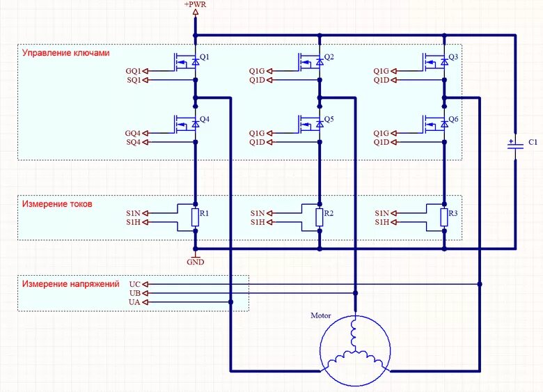
Task: Click the SQ1 port arrow
Action: coord(145,80)
